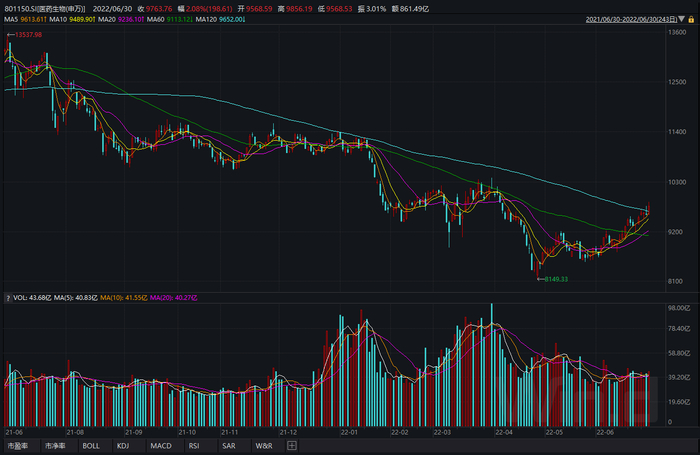
Task: Switch to the 市净率 indicator tab
Action: point(54,446)
